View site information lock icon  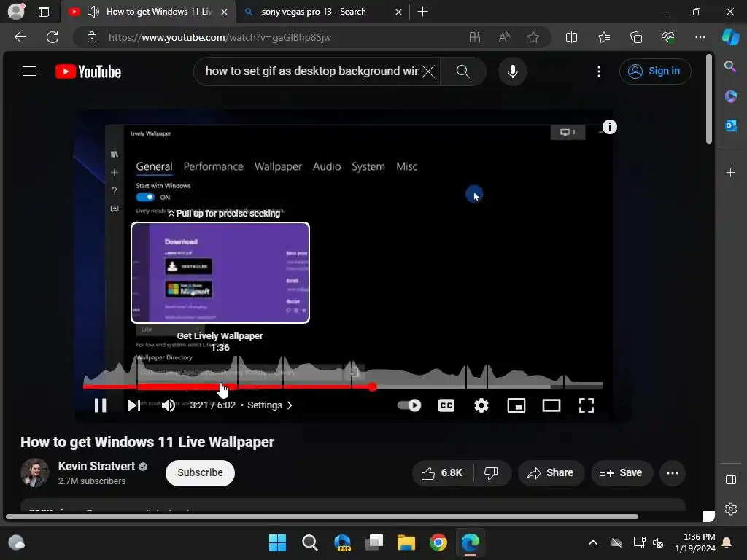92,37
